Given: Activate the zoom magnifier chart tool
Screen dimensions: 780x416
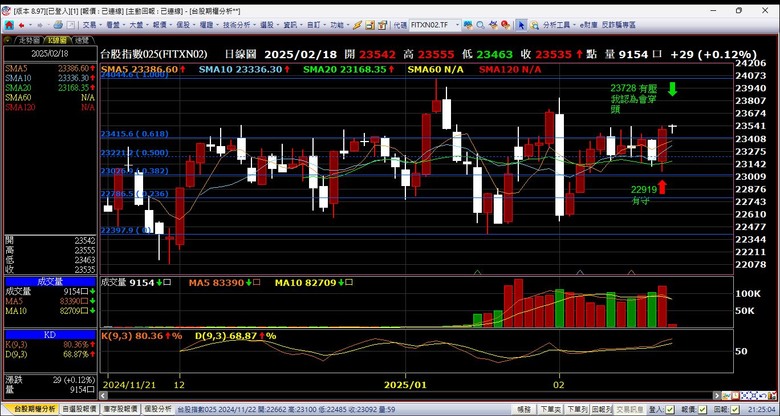Looking at the screenshot, I should tap(534, 25).
